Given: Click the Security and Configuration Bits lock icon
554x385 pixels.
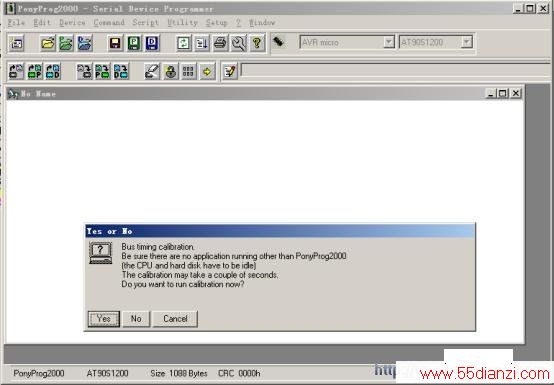Looking at the screenshot, I should [x=171, y=71].
